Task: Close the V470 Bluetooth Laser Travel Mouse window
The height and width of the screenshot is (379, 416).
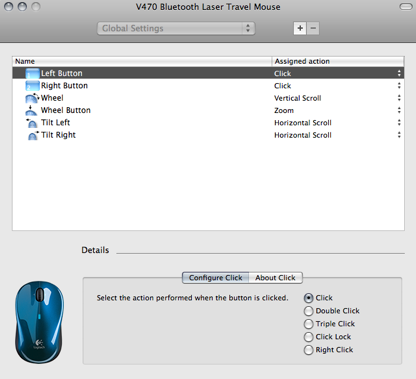Action: pyautogui.click(x=9, y=7)
